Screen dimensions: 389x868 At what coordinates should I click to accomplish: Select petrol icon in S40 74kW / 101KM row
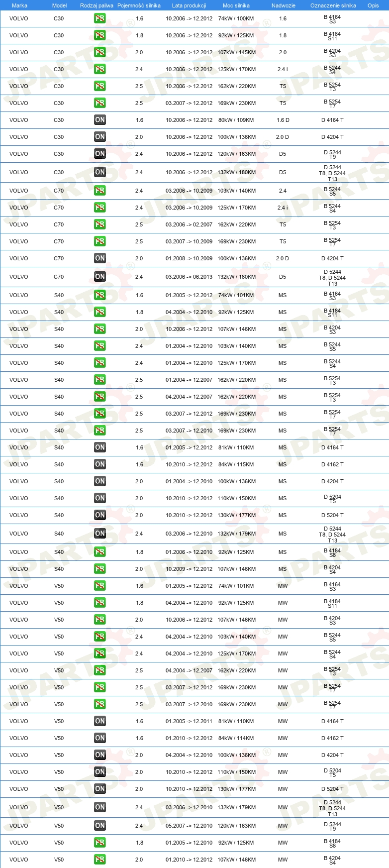pos(100,295)
